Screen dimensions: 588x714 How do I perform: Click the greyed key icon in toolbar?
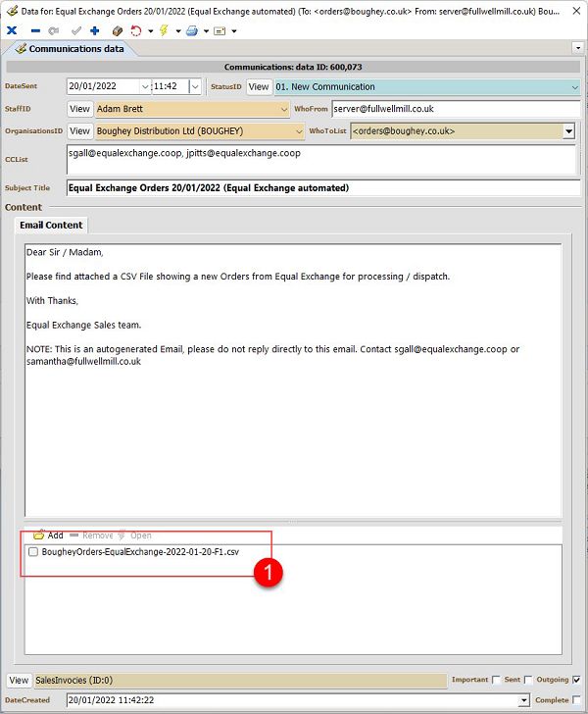pos(54,30)
